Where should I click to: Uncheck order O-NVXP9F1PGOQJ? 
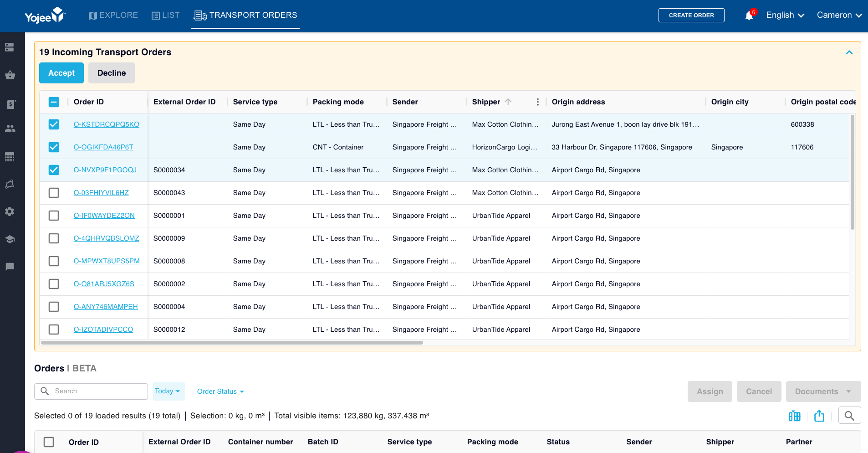tap(54, 170)
